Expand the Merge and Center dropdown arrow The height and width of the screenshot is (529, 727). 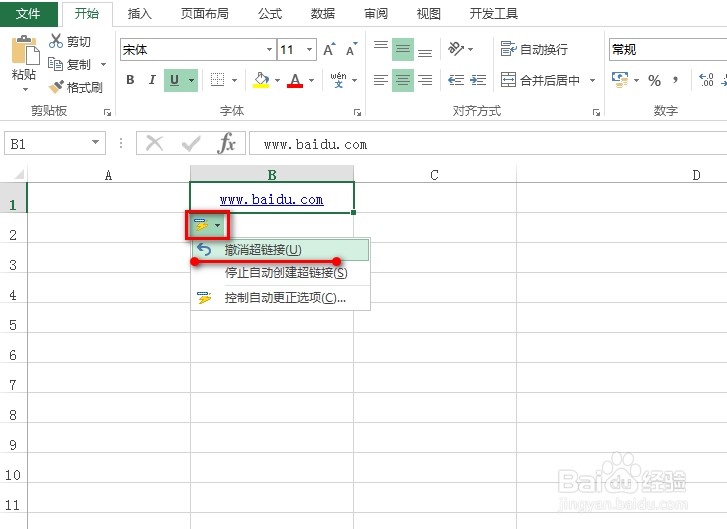(x=592, y=80)
